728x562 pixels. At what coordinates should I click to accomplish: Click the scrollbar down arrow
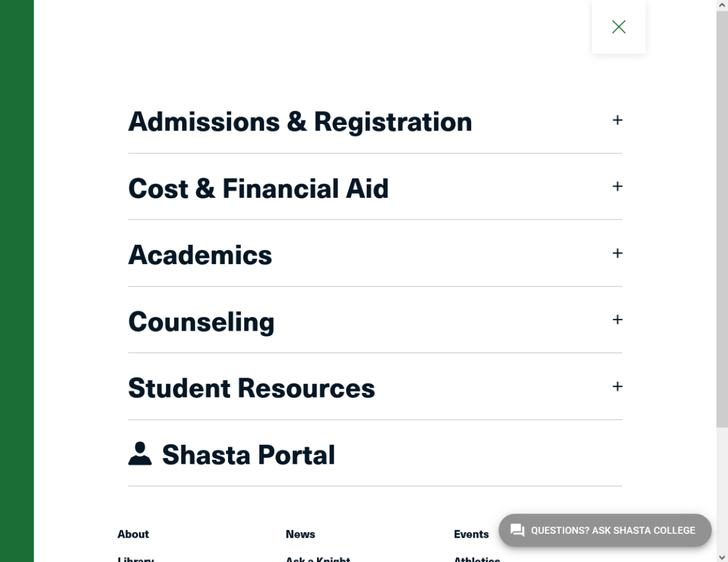click(722, 557)
